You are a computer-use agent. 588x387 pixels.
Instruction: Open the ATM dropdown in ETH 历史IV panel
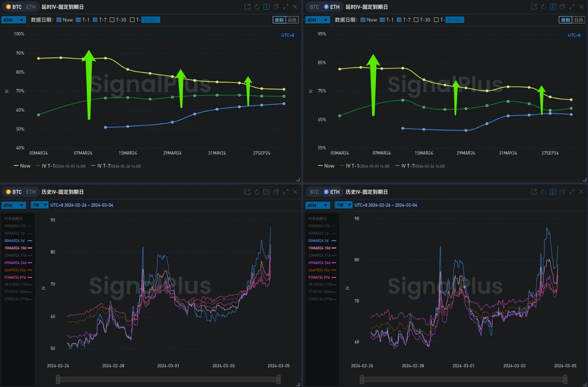point(317,205)
